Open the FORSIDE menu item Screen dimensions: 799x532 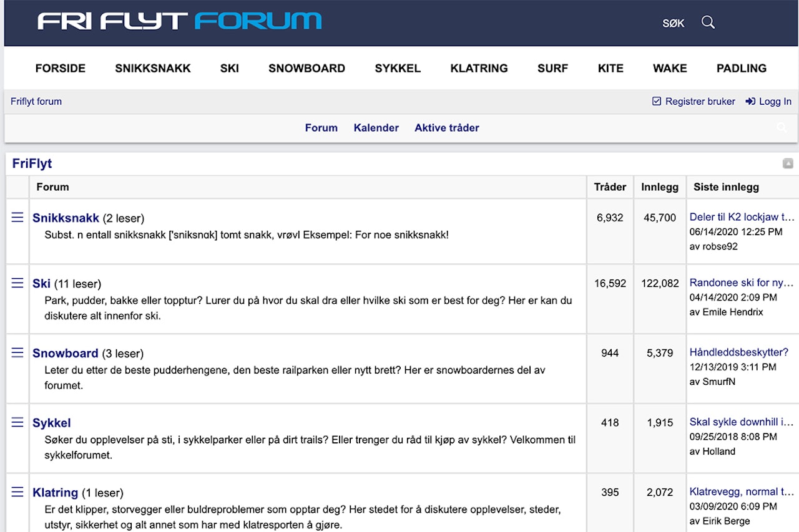click(61, 69)
